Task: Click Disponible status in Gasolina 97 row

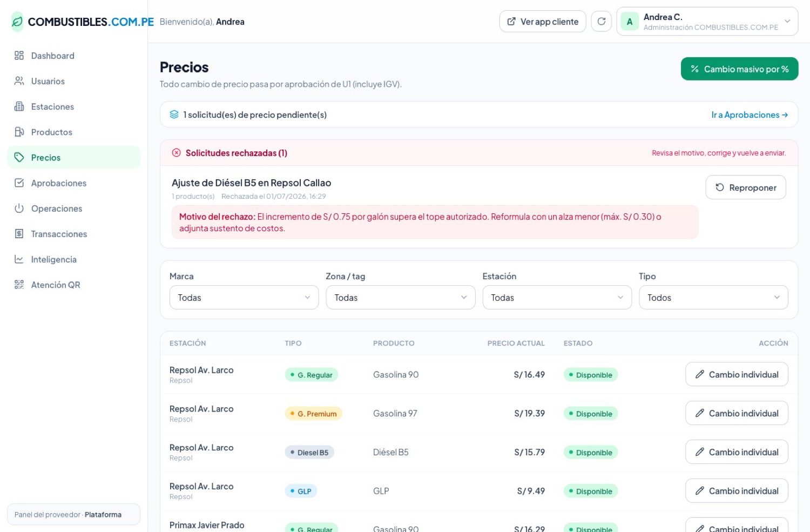Action: pyautogui.click(x=590, y=414)
